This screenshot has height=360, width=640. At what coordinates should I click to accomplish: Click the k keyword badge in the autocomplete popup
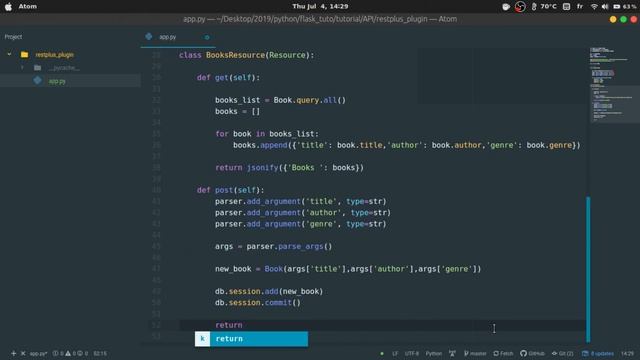202,339
